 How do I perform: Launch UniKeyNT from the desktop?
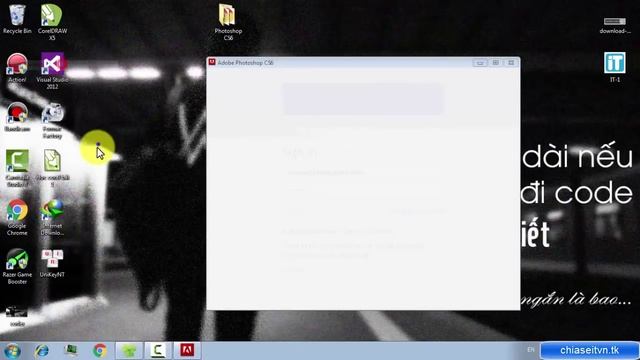(x=52, y=263)
